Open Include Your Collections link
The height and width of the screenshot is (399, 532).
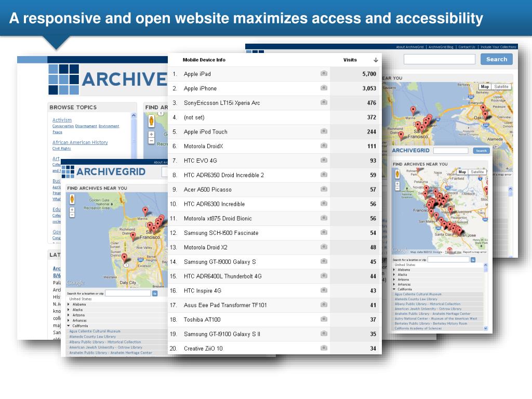click(x=498, y=47)
